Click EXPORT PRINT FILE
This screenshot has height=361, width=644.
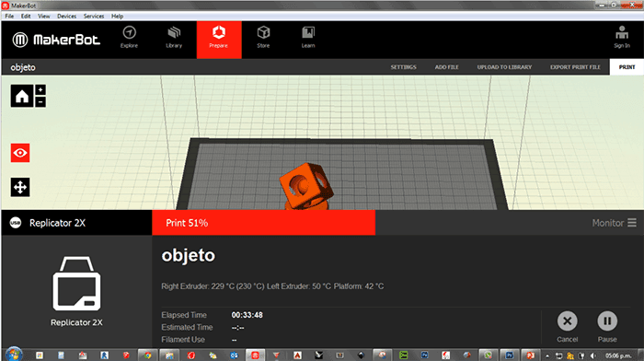575,67
